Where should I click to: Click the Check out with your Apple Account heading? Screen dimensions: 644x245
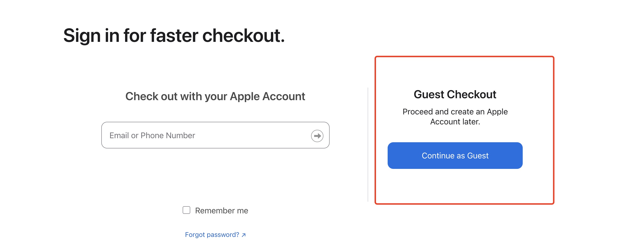click(x=215, y=97)
